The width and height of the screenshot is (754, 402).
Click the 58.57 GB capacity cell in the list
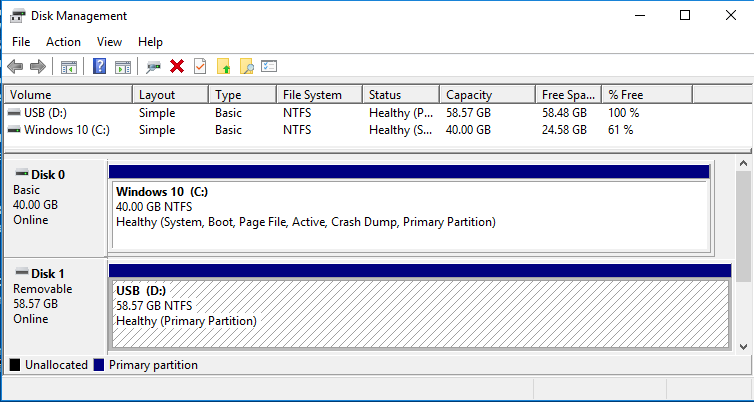tap(468, 113)
